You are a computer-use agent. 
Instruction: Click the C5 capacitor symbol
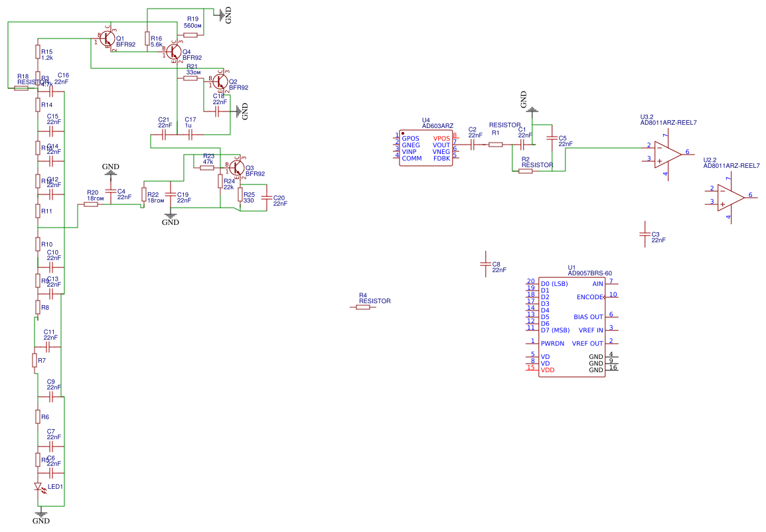pyautogui.click(x=552, y=138)
